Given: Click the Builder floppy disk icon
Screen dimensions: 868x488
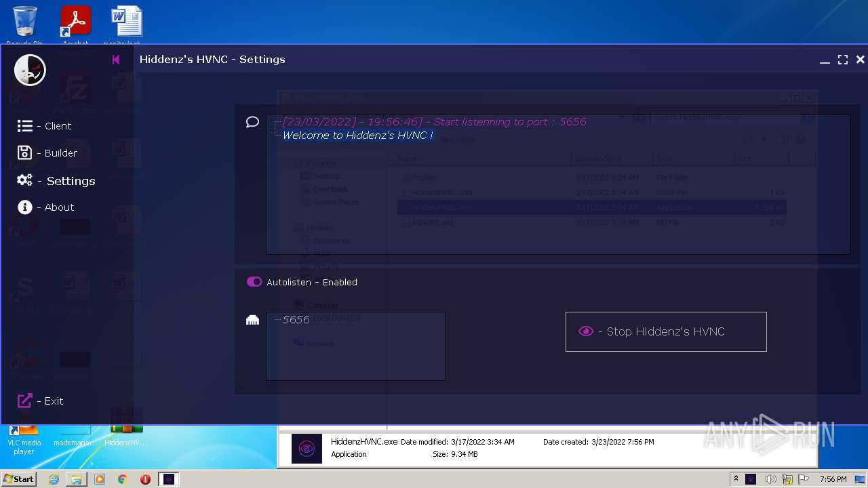Looking at the screenshot, I should [x=24, y=153].
